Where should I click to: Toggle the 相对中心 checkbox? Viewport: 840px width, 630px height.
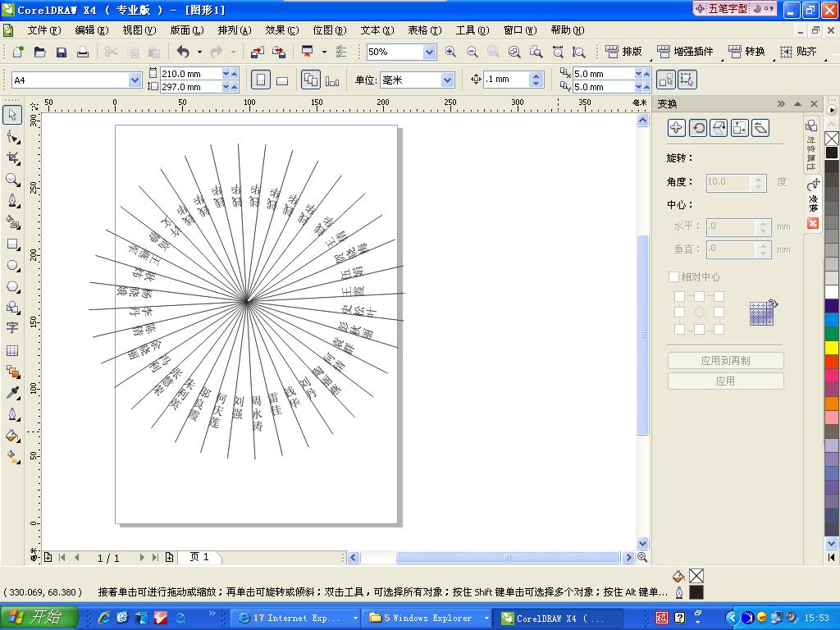point(673,277)
